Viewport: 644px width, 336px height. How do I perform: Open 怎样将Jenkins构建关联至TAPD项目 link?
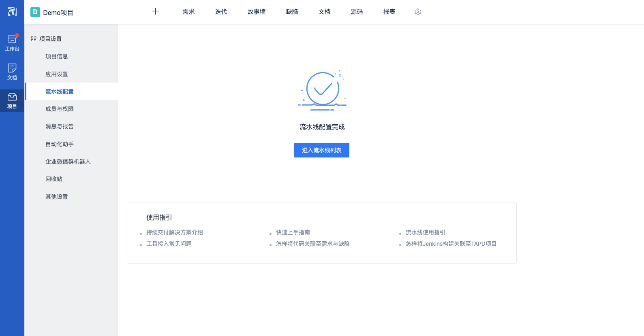(x=451, y=244)
